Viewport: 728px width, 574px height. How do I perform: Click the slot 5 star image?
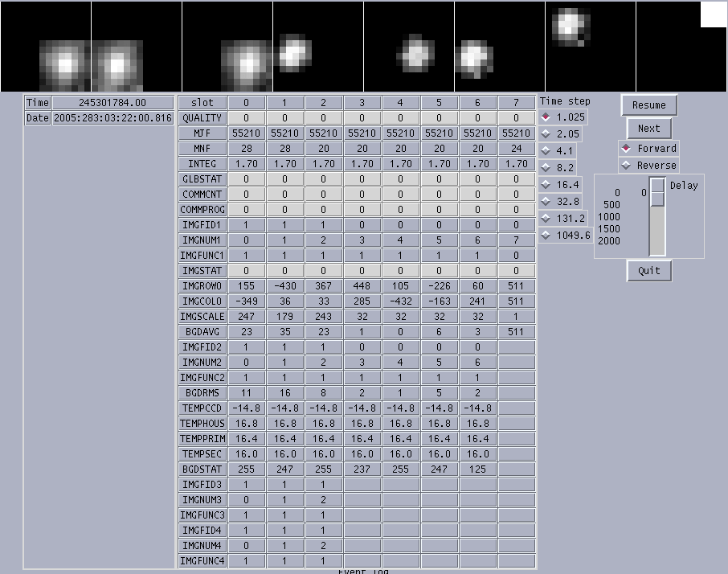(x=500, y=47)
